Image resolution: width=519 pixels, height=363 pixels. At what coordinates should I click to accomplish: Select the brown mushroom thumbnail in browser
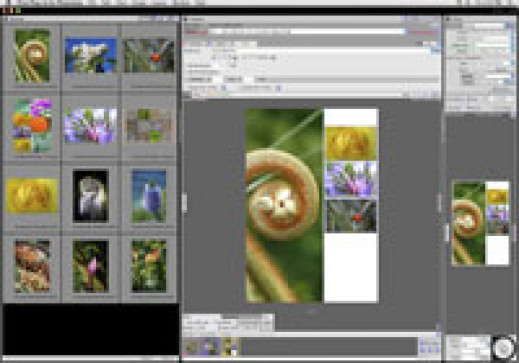[32, 266]
